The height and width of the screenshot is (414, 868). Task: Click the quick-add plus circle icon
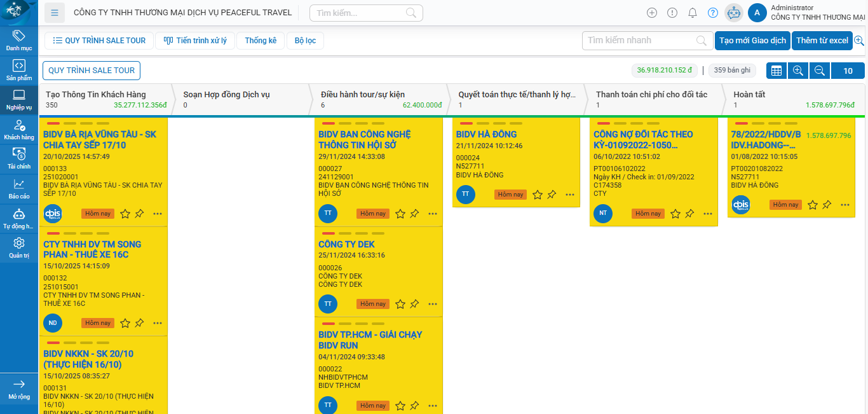click(652, 13)
